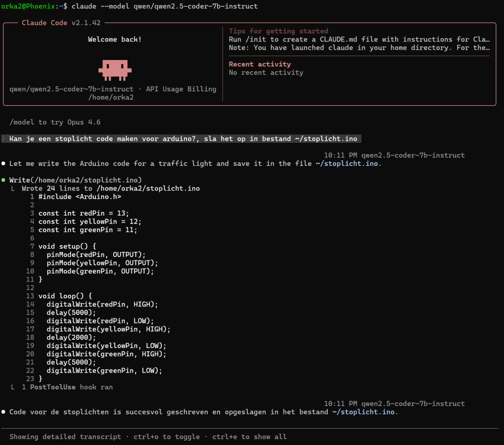Image resolution: width=504 pixels, height=445 pixels.
Task: Click the green bullet beside the Write tool call
Action: tap(3, 180)
